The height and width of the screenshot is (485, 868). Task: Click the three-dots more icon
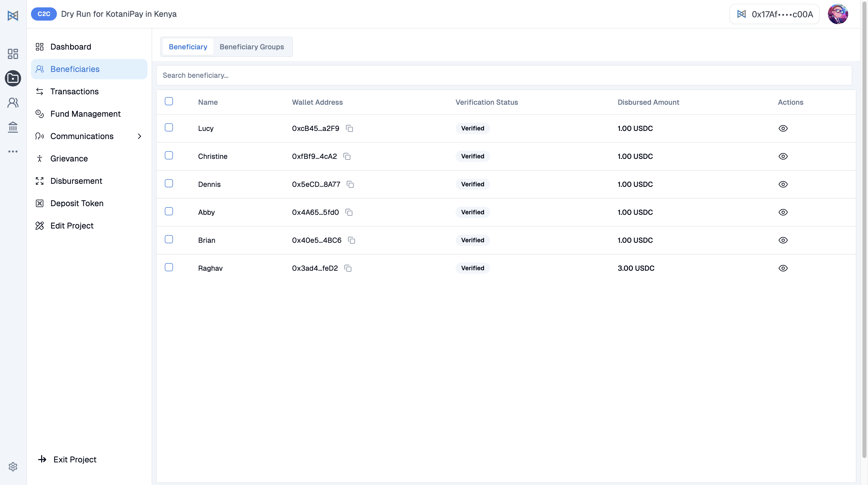pos(13,151)
